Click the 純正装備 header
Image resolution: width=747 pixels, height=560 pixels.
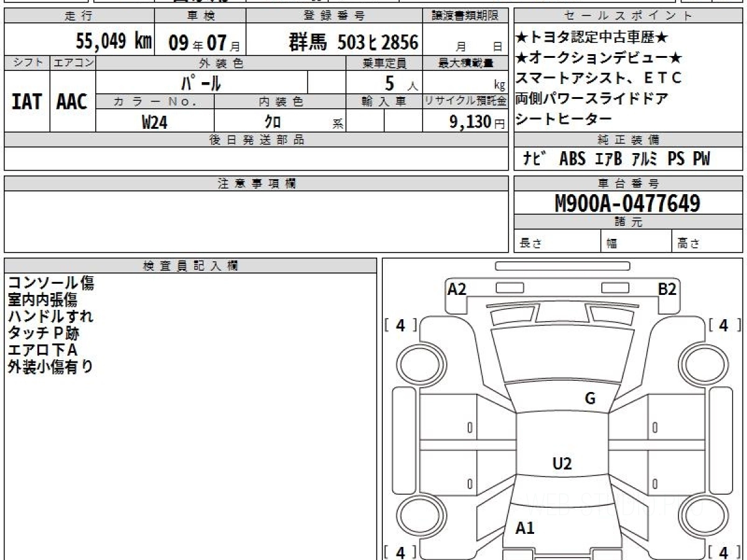coord(628,140)
